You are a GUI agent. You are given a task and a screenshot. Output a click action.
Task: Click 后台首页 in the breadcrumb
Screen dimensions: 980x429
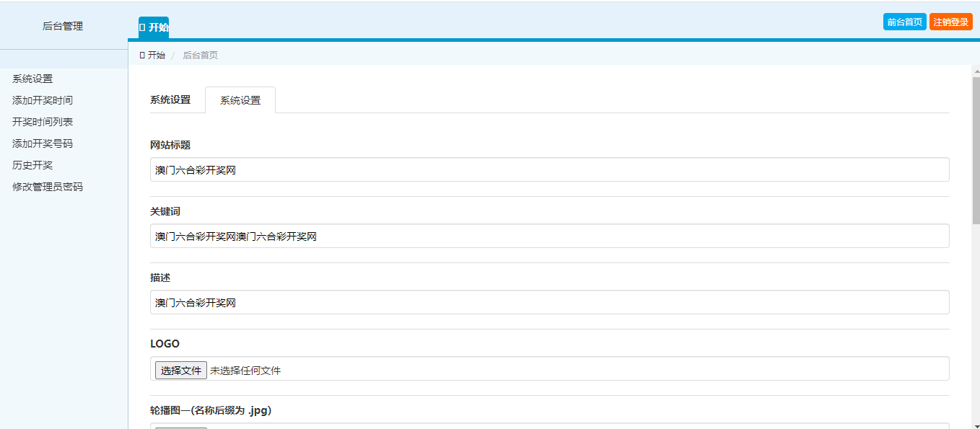200,55
